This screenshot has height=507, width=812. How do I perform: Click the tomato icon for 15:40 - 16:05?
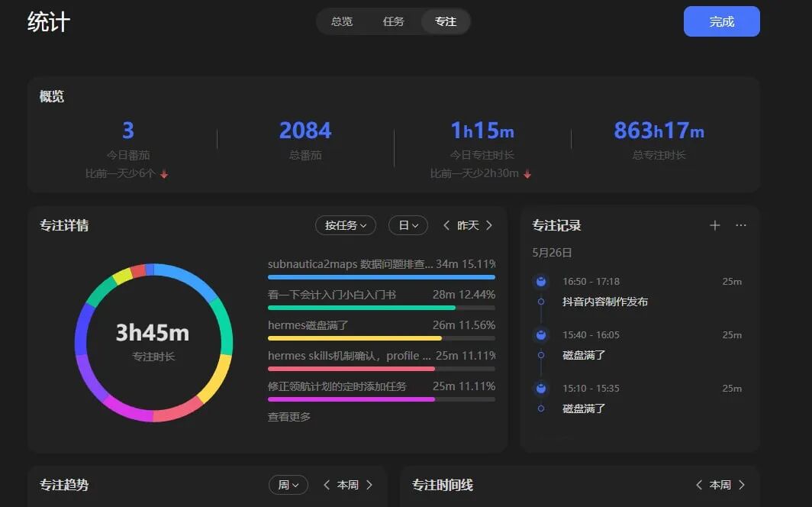[x=541, y=335]
